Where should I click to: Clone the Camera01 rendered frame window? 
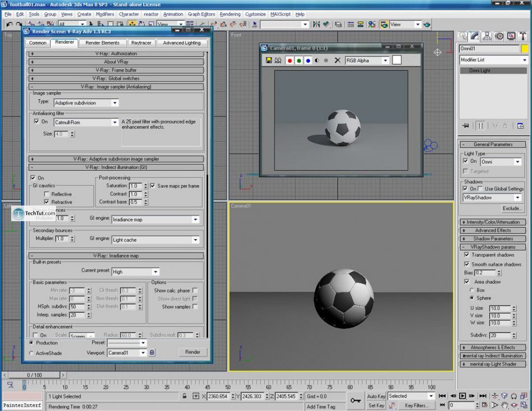[278, 60]
